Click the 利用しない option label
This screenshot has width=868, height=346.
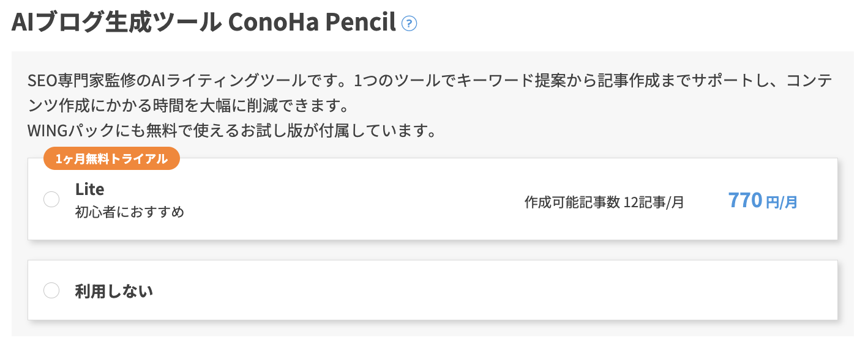pos(114,291)
